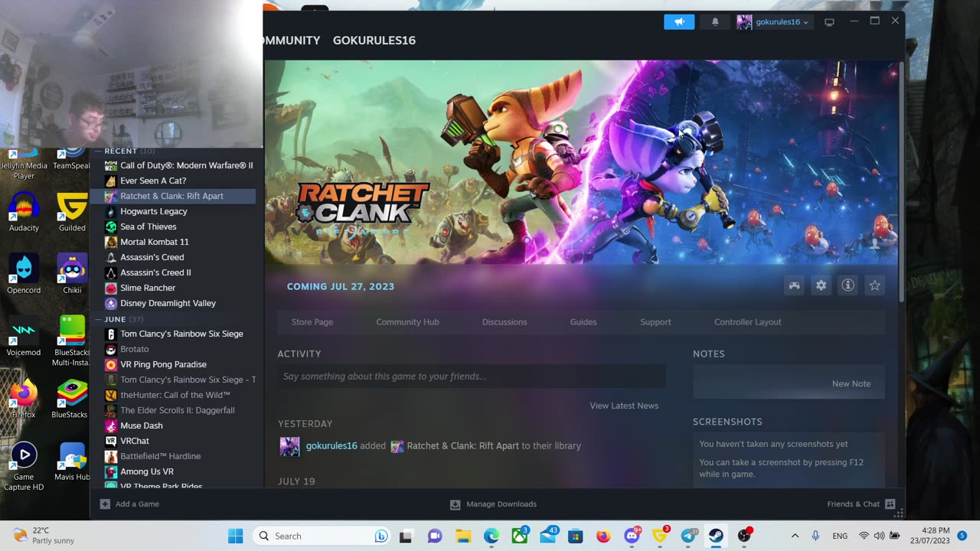Open Telegram from the taskbar

point(688,536)
